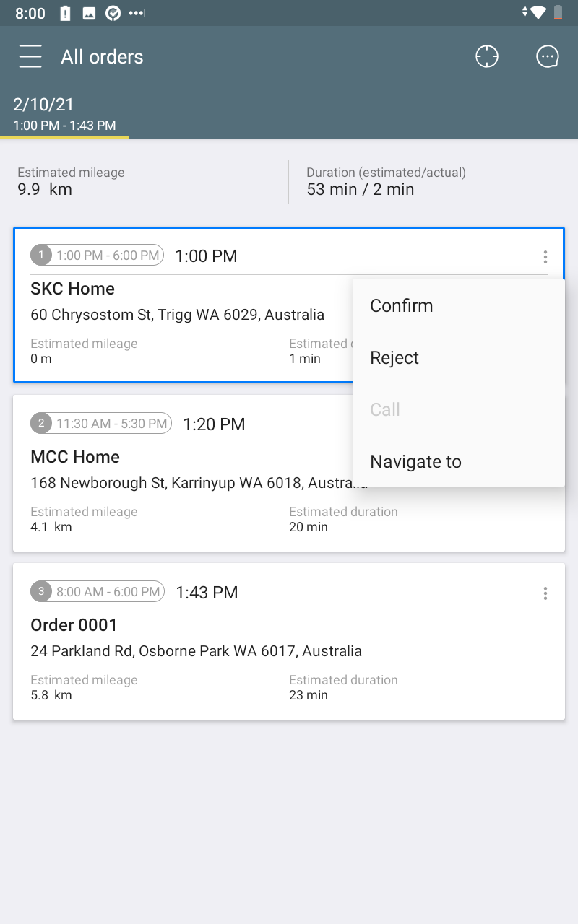Tap the Wi-Fi status bar icon
Image resolution: width=578 pixels, height=924 pixels.
[x=537, y=12]
